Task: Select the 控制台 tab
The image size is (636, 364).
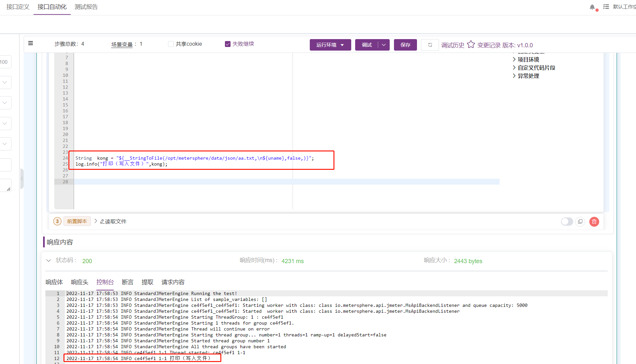Action: click(x=105, y=282)
